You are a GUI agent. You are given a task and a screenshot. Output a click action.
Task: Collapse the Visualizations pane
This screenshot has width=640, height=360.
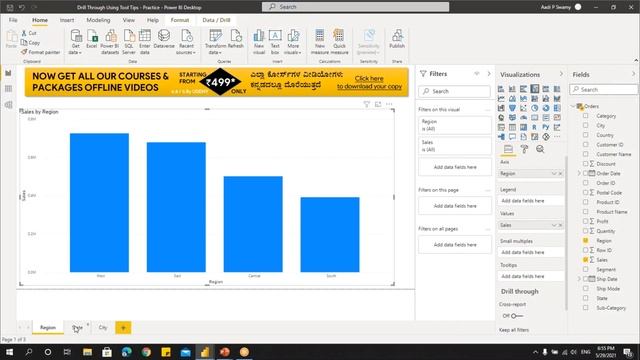tap(561, 74)
